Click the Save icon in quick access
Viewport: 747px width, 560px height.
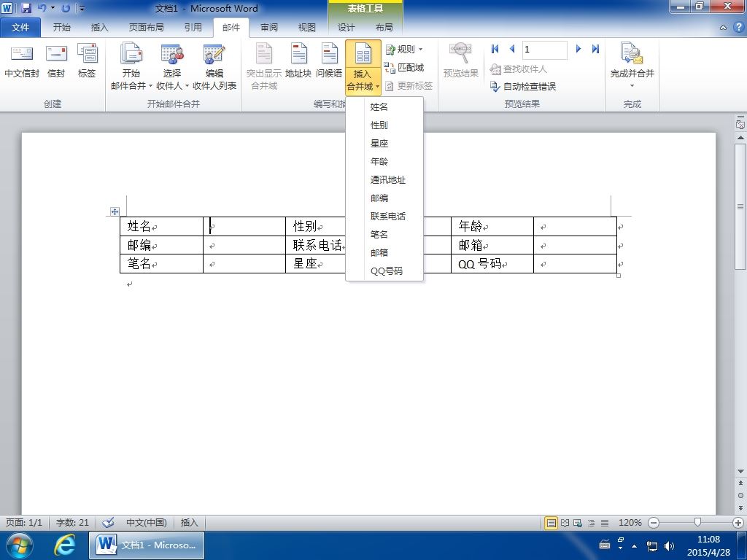(26, 8)
